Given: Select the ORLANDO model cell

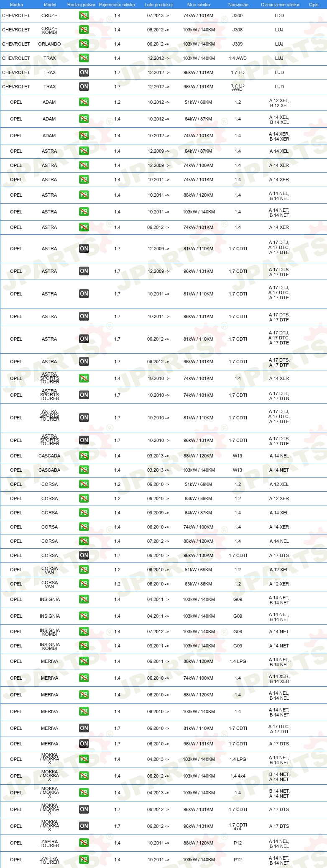Looking at the screenshot, I should pyautogui.click(x=49, y=44).
